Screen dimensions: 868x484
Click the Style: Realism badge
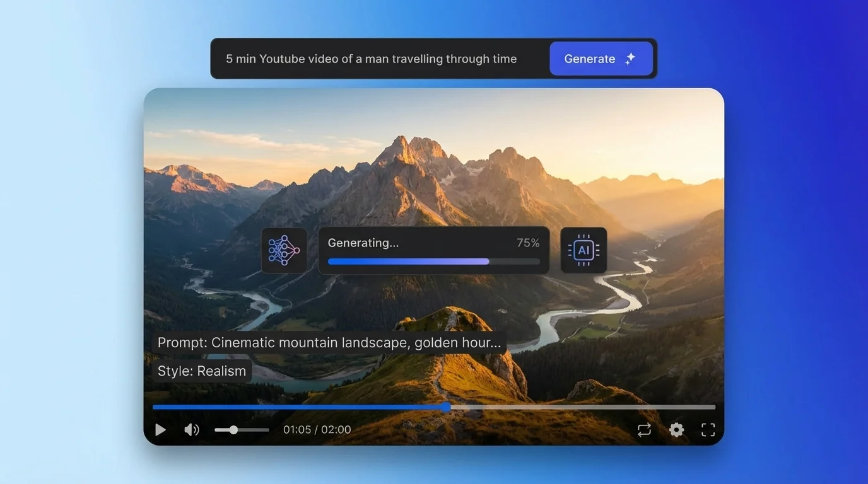pyautogui.click(x=201, y=371)
